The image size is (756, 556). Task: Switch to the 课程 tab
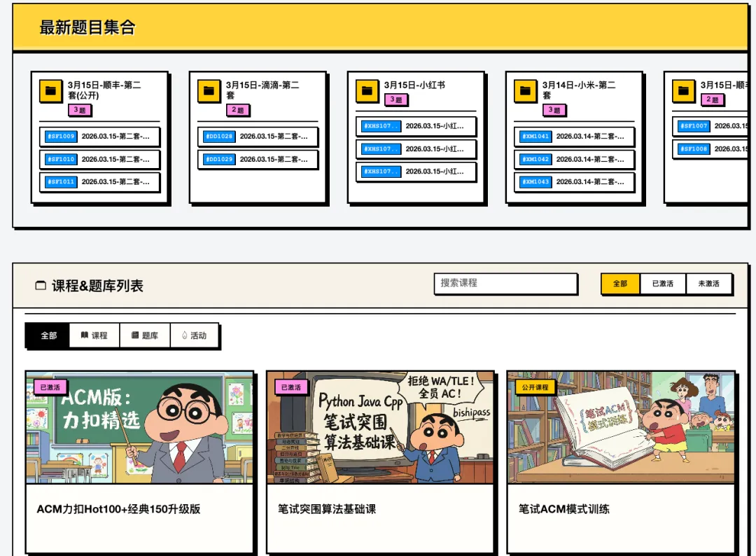pyautogui.click(x=94, y=335)
